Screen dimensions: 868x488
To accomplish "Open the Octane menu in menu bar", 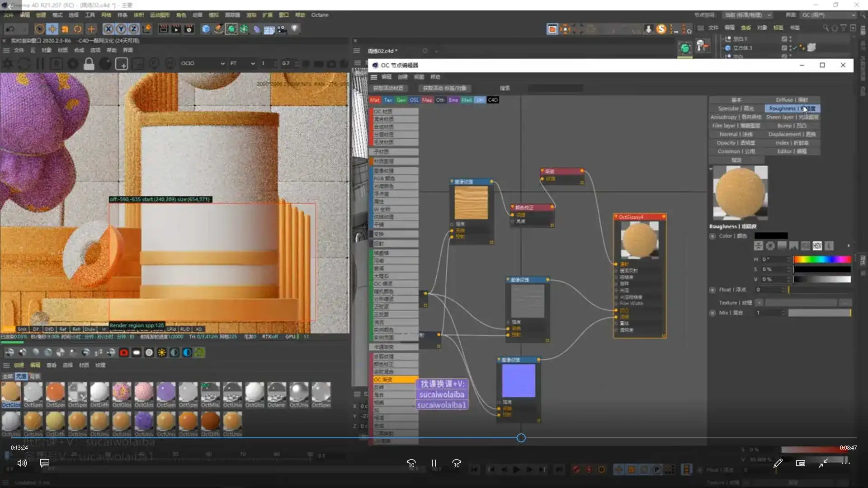I will click(x=320, y=15).
